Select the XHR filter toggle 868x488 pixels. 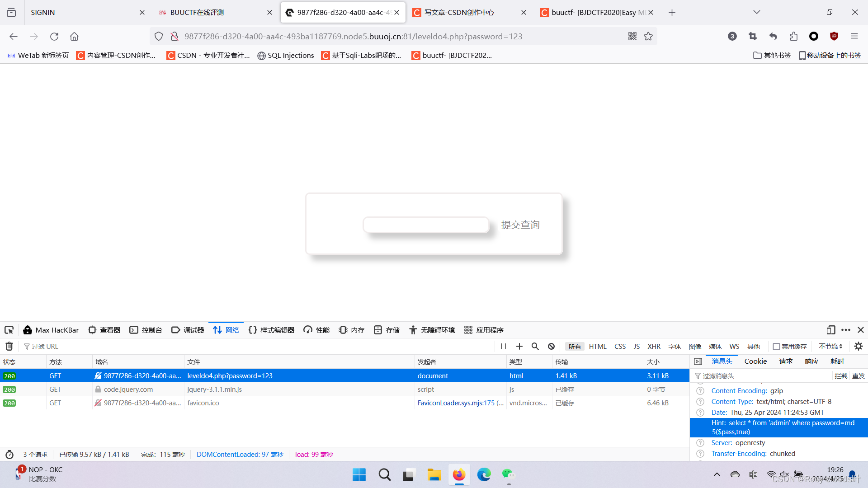tap(654, 347)
